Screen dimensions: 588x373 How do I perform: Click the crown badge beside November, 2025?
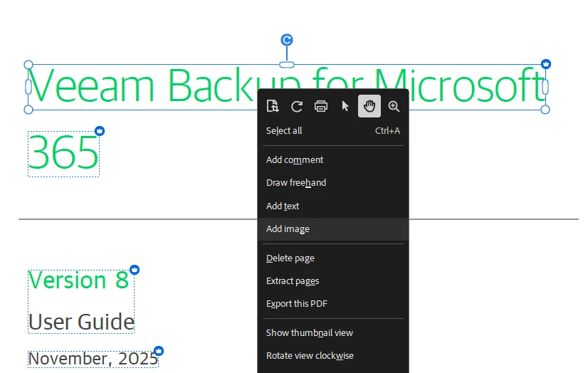pos(159,351)
